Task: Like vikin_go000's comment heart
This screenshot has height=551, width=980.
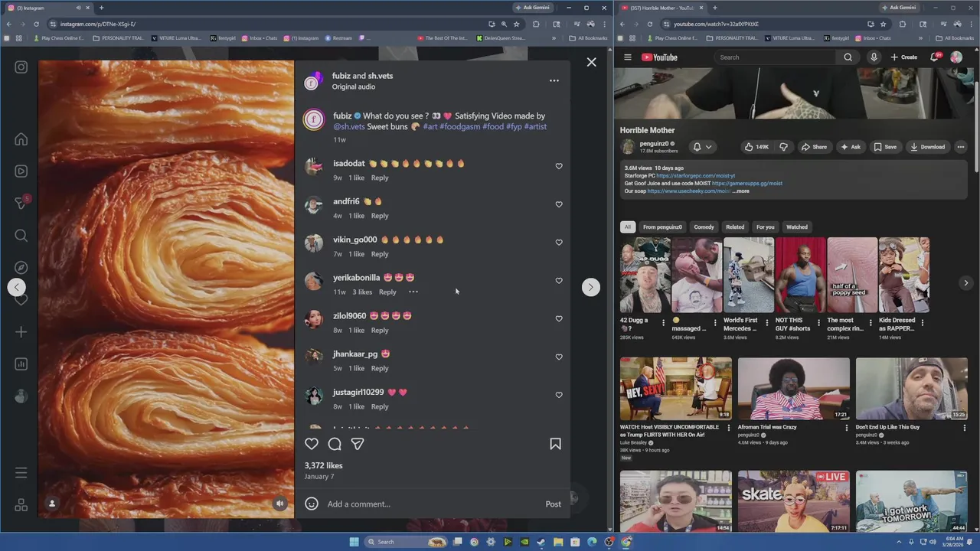Action: coord(559,243)
